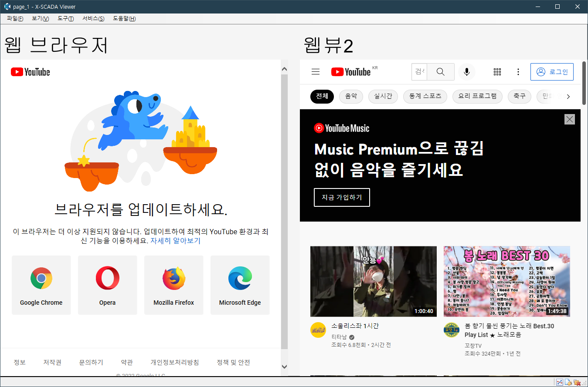Close the YouTube Music banner
Viewport: 588px width, 387px height.
(570, 119)
